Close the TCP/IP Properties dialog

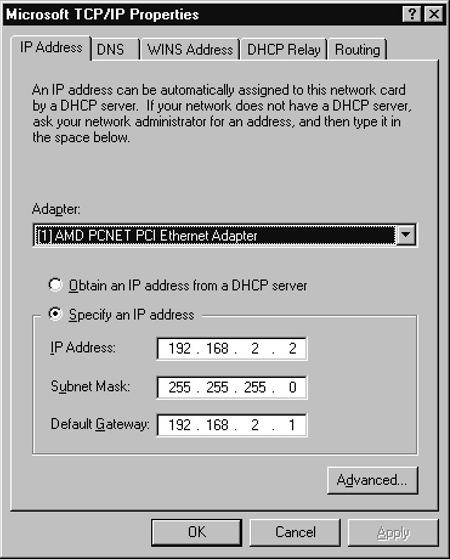coord(434,15)
